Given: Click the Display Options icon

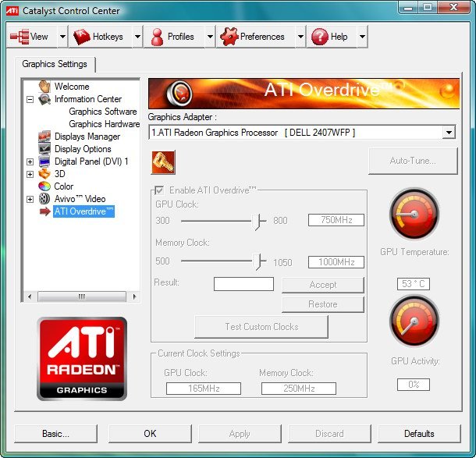Looking at the screenshot, I should (44, 149).
